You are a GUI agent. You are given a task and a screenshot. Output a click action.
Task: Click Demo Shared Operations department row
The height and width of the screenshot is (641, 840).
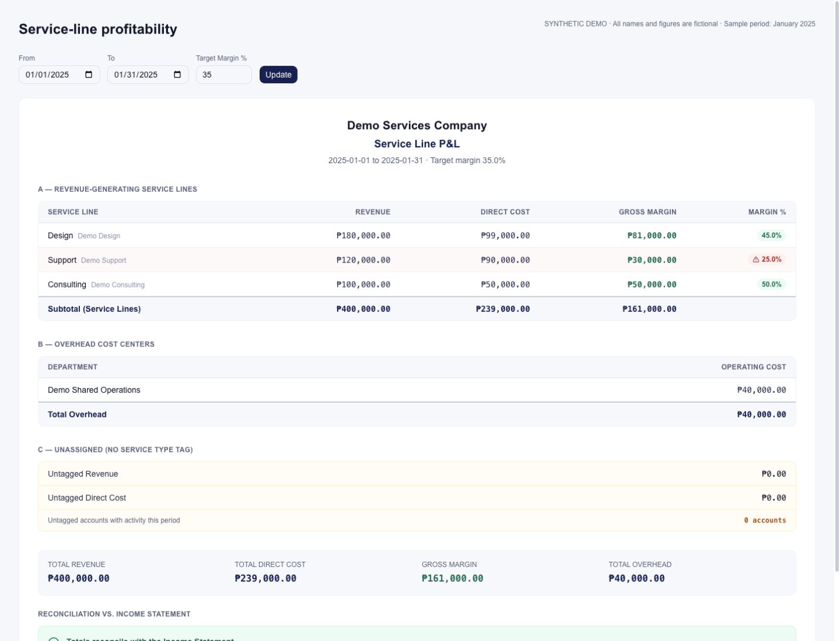point(417,390)
